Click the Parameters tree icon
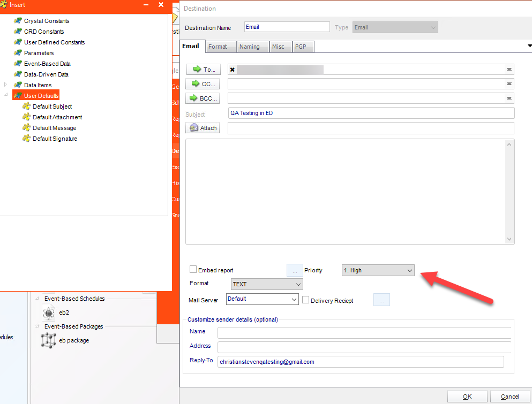 tap(18, 53)
